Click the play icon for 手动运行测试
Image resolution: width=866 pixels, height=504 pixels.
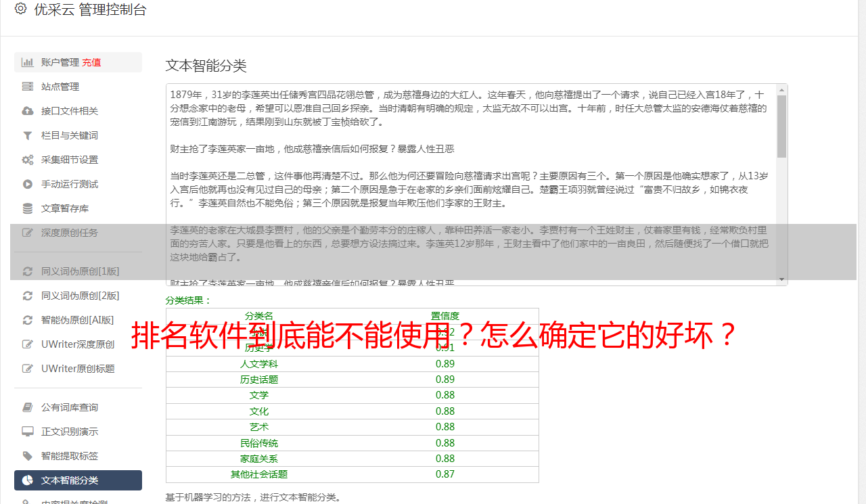(x=28, y=184)
